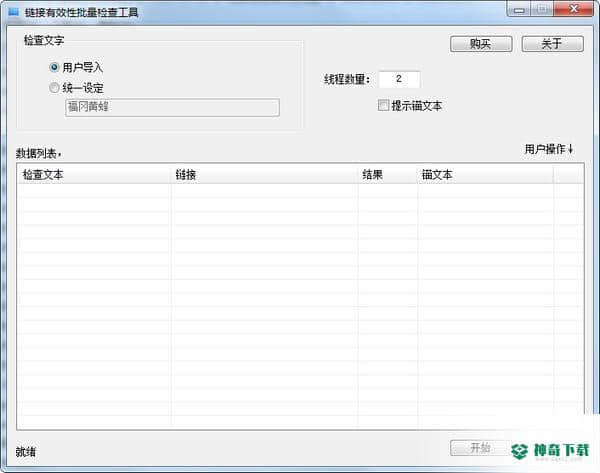
Task: Focus the 线程数量 input field
Action: point(399,79)
